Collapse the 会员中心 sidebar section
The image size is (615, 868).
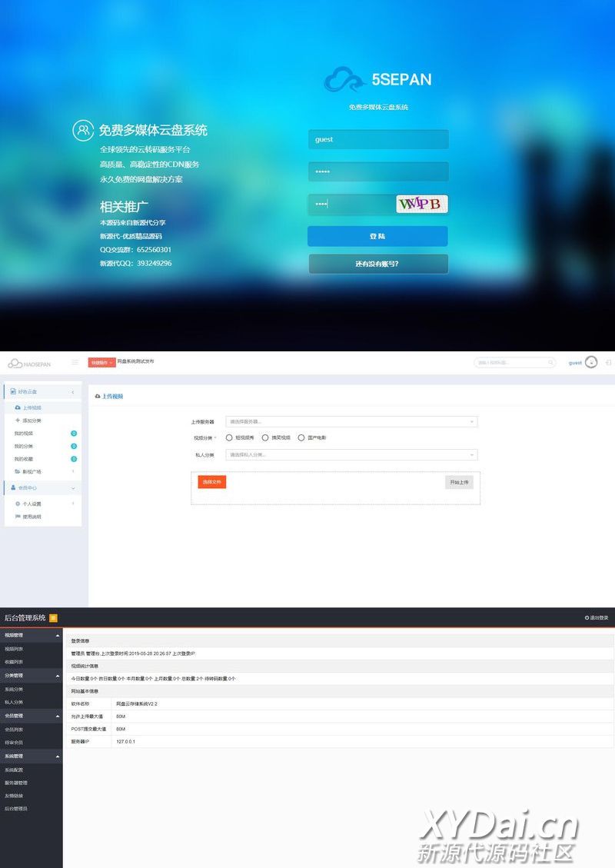(x=43, y=487)
